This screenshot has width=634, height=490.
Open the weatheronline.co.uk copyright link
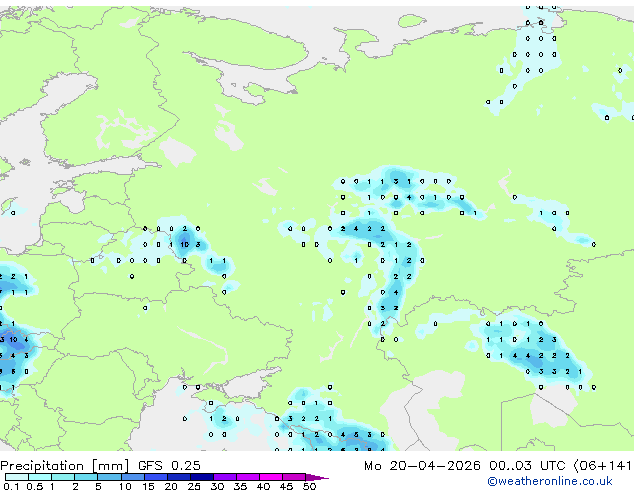(550, 481)
